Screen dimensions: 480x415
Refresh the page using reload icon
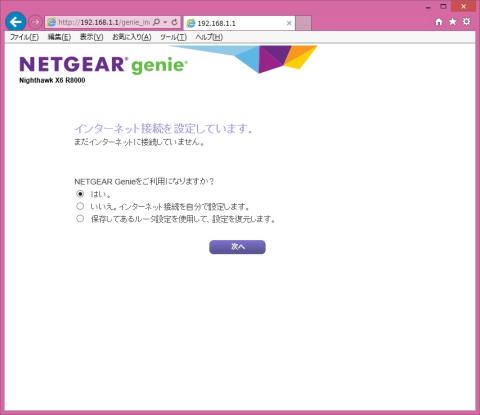174,22
